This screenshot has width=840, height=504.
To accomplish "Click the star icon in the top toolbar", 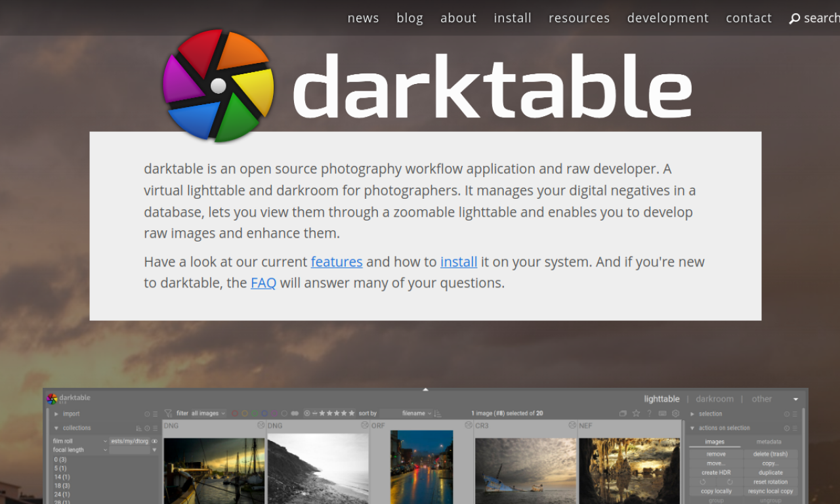I will click(x=636, y=413).
